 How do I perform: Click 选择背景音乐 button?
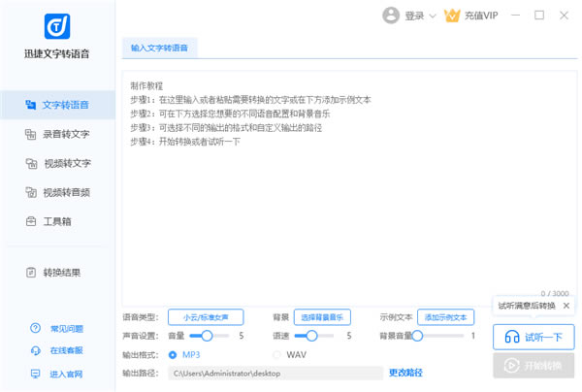click(322, 317)
